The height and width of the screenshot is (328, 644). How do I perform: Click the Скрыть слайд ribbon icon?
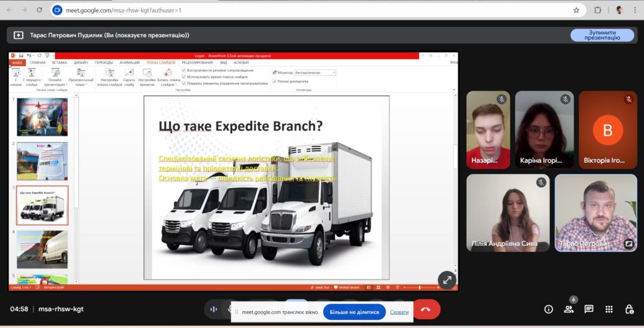click(x=128, y=78)
